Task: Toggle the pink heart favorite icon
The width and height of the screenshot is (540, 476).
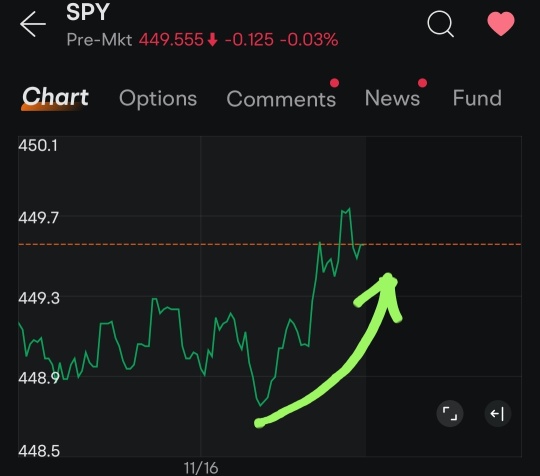Action: click(x=501, y=23)
